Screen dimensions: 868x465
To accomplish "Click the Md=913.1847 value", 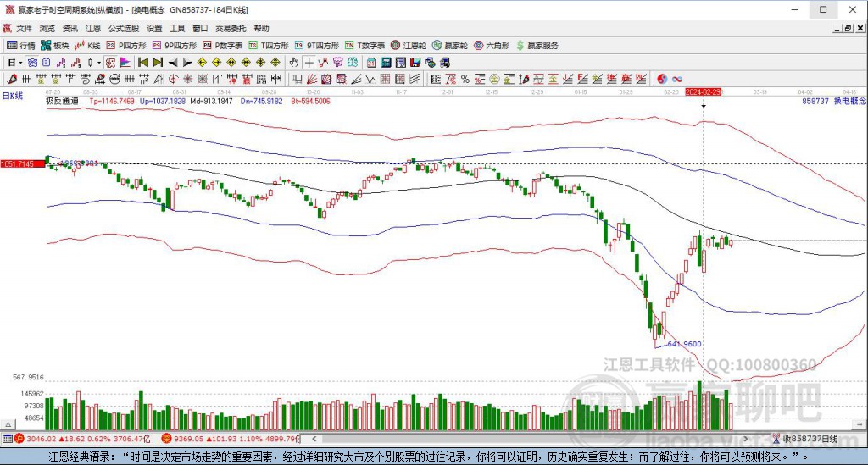I will click(211, 101).
